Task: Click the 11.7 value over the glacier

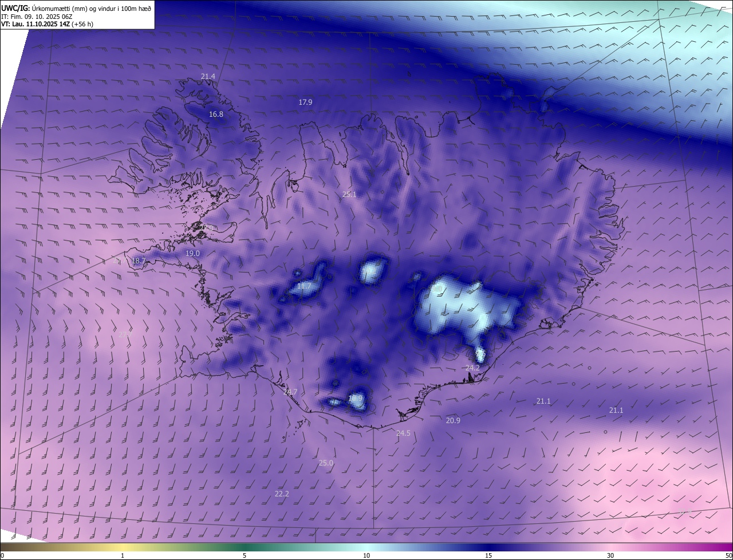Action: (x=304, y=286)
